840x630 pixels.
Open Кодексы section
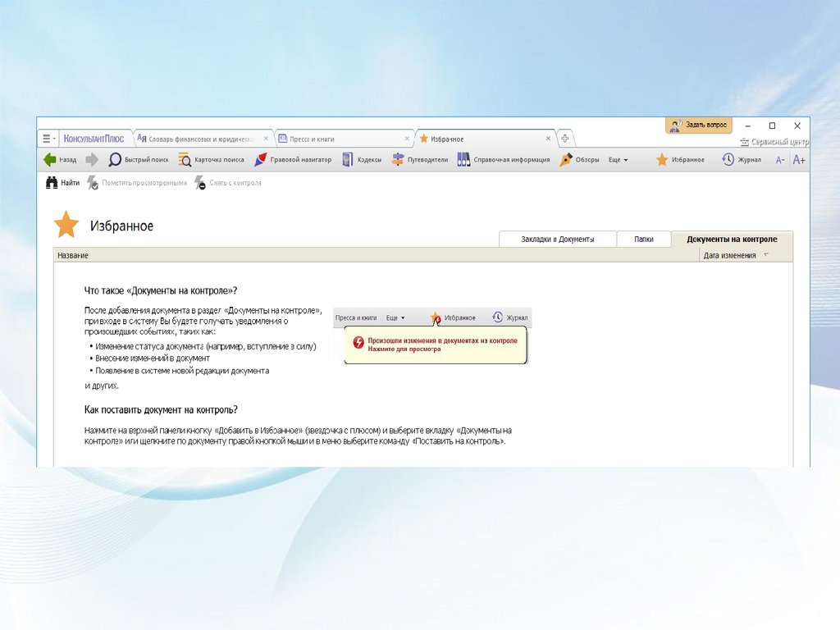(362, 160)
